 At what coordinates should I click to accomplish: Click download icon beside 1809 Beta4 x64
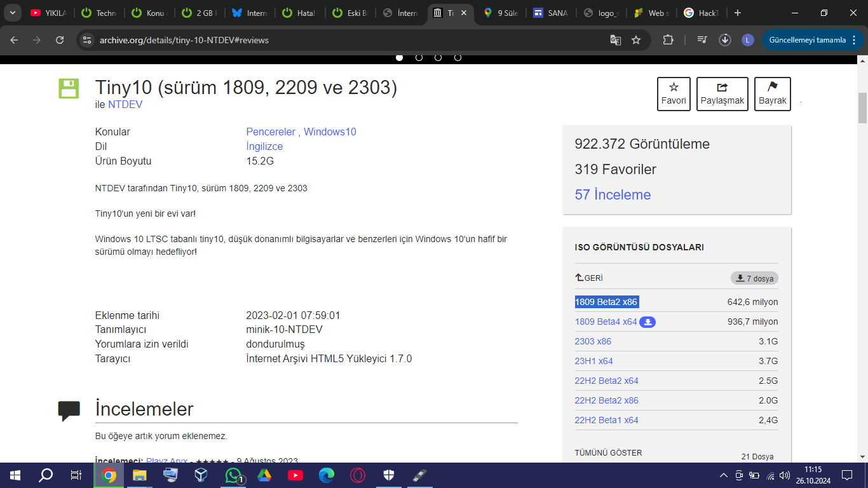click(x=648, y=322)
